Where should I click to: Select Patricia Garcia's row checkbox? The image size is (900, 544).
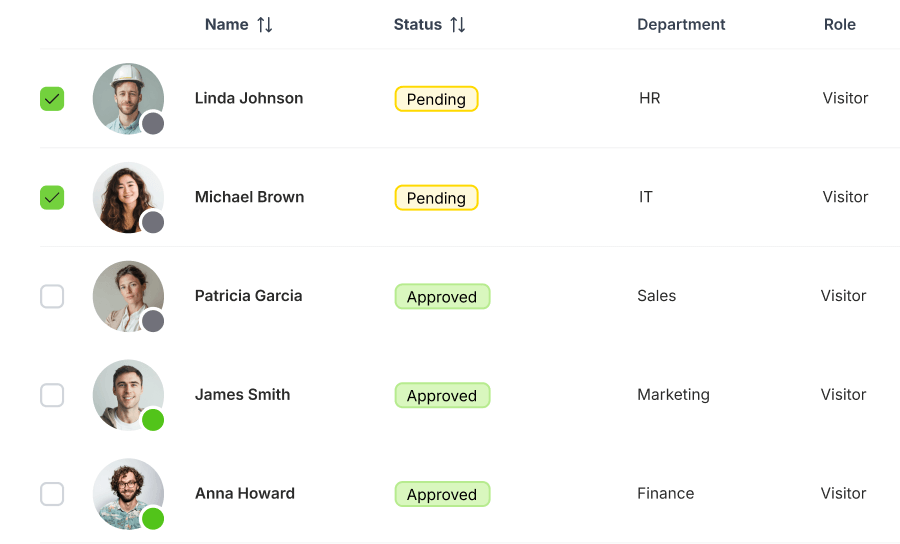tap(52, 297)
